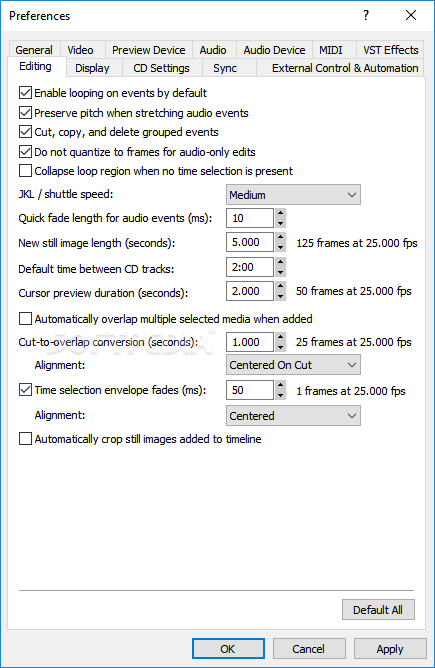Click the cursor preview duration field
Viewport: 435px width, 668px height.
250,291
